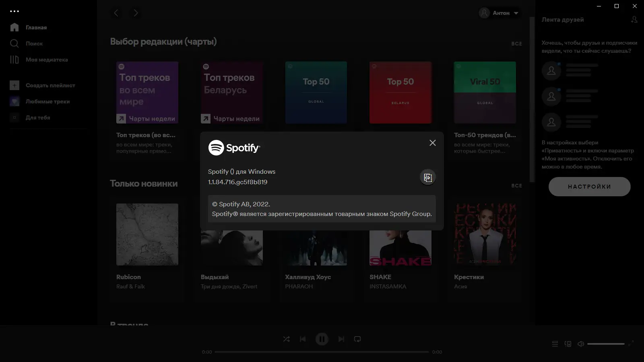This screenshot has width=644, height=362.
Task: Click the library shelves icon
Action: pos(14,60)
